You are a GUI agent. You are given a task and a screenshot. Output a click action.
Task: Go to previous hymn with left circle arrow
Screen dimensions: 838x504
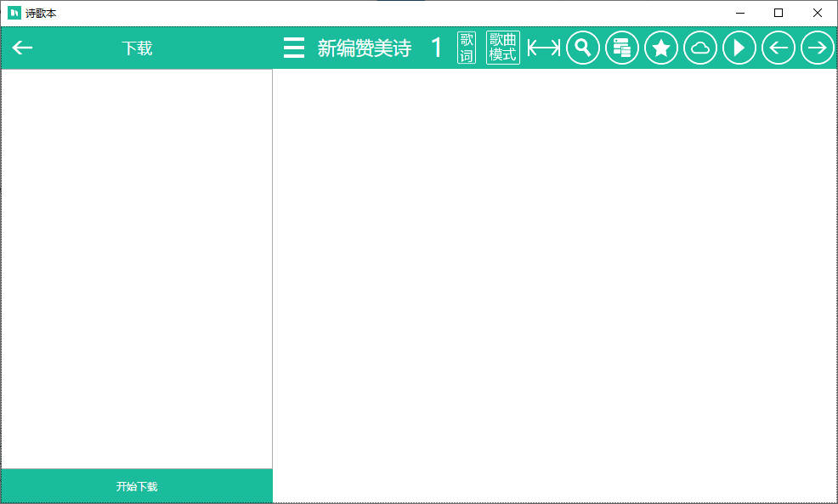pyautogui.click(x=779, y=48)
